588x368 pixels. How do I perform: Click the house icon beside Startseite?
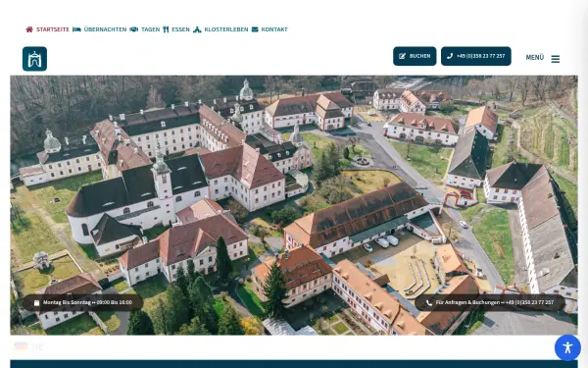pos(29,29)
